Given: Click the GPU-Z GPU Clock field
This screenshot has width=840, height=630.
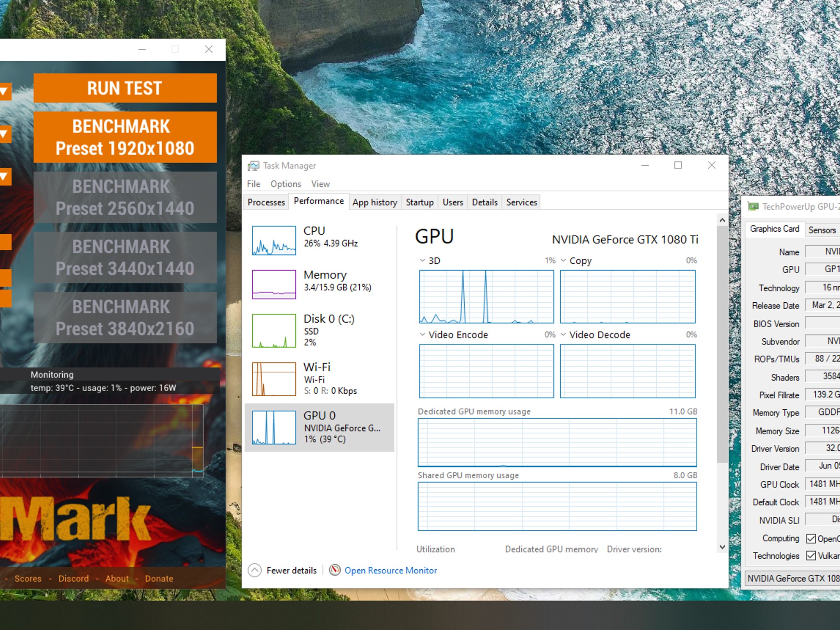Looking at the screenshot, I should (822, 484).
